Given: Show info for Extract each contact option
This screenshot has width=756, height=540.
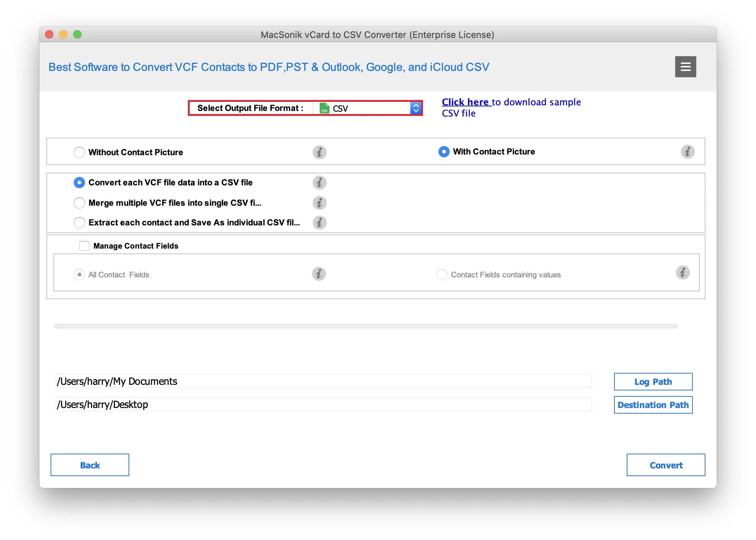Looking at the screenshot, I should pos(319,223).
